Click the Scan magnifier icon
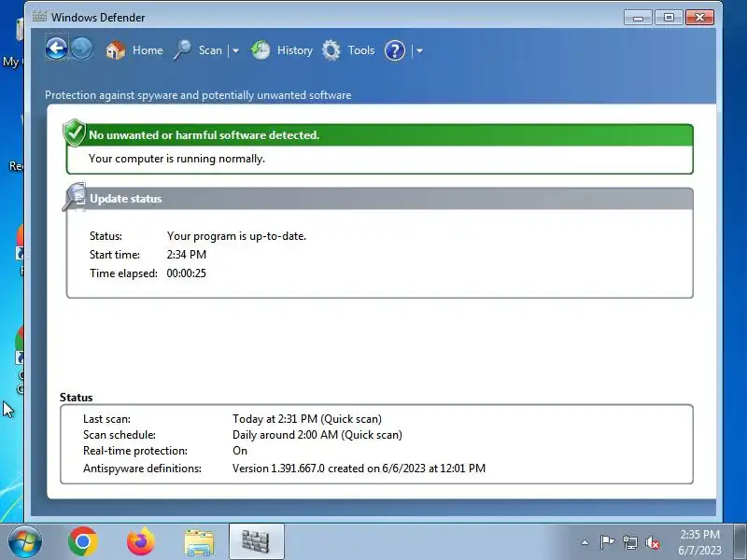 tap(182, 50)
